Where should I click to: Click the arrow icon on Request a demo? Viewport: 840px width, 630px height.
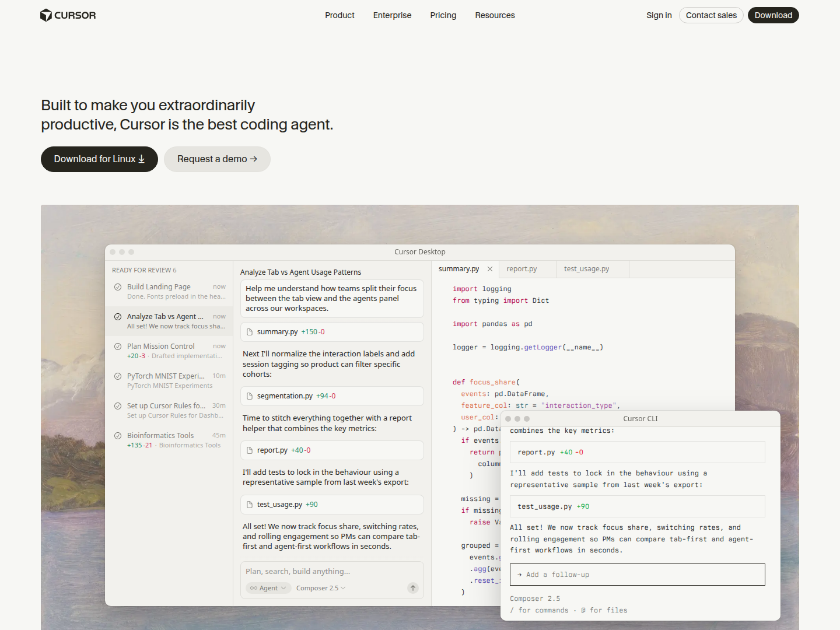pyautogui.click(x=253, y=159)
